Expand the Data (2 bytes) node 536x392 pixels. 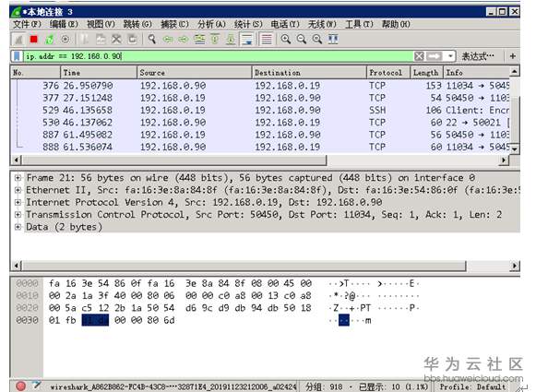pos(18,227)
